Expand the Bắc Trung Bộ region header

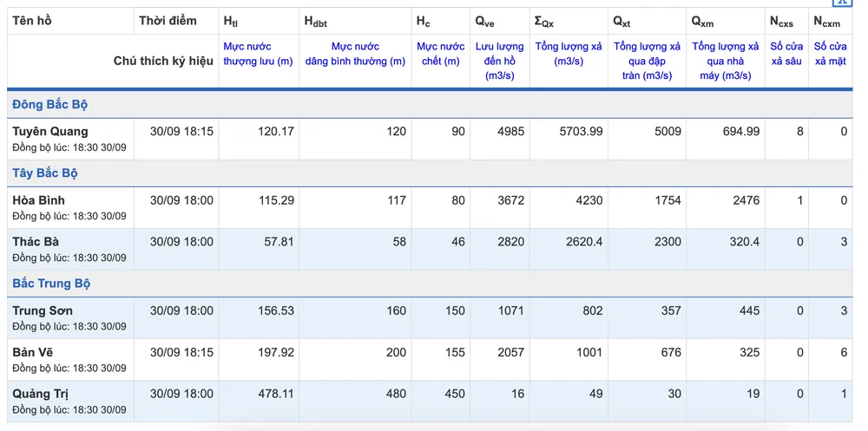point(51,284)
